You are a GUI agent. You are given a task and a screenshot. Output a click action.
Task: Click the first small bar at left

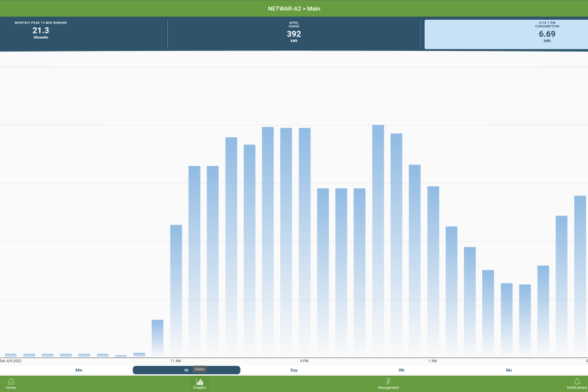click(10, 355)
